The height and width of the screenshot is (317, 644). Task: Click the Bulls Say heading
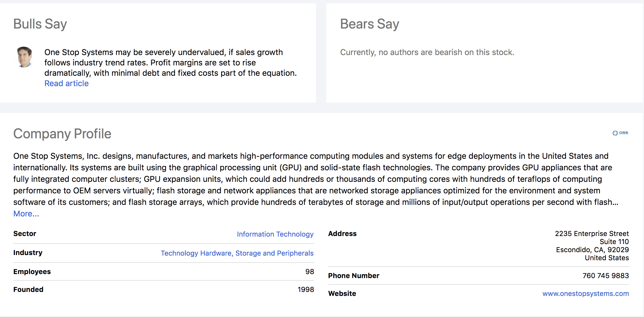coord(40,24)
